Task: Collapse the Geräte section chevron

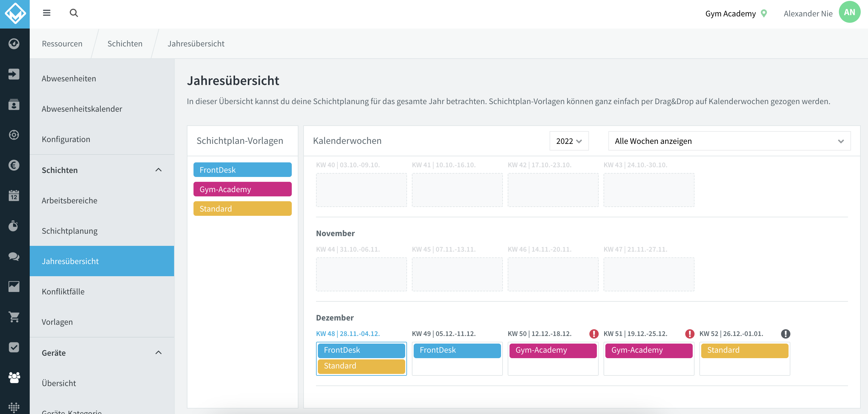Action: [x=158, y=353]
